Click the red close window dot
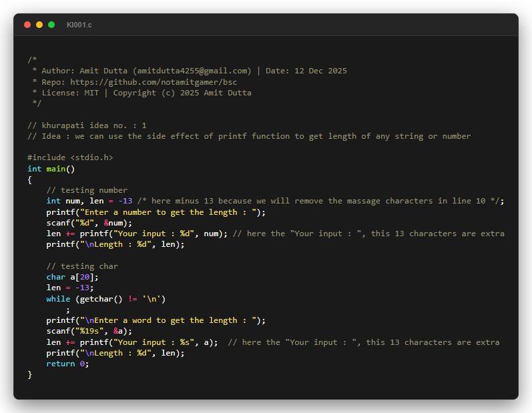Screen dimensions: 532x413 click(x=27, y=25)
